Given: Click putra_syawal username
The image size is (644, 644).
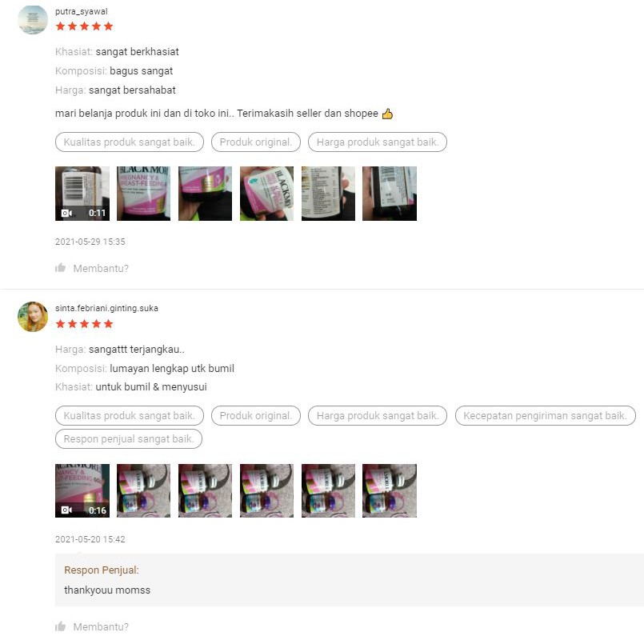Looking at the screenshot, I should point(82,11).
